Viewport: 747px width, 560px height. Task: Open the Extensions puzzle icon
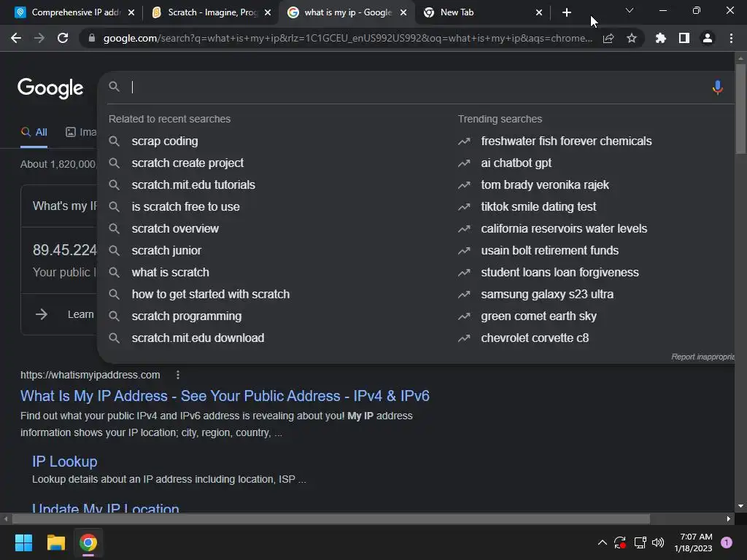661,38
